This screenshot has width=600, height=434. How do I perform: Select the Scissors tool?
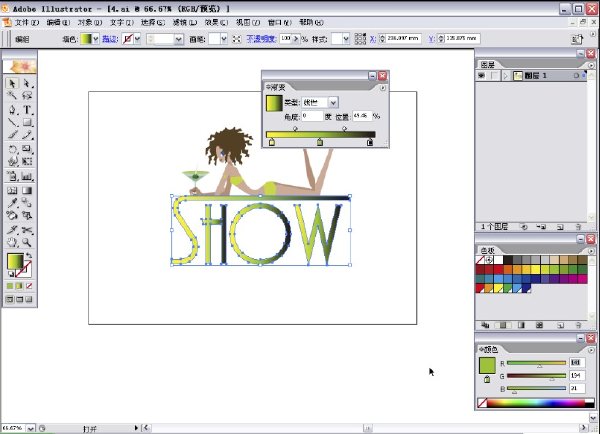[27, 230]
